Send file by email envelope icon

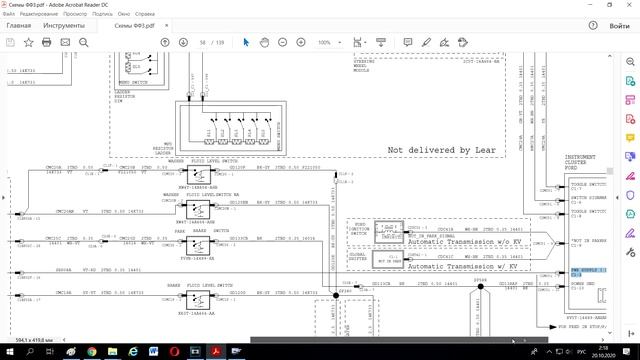point(65,42)
